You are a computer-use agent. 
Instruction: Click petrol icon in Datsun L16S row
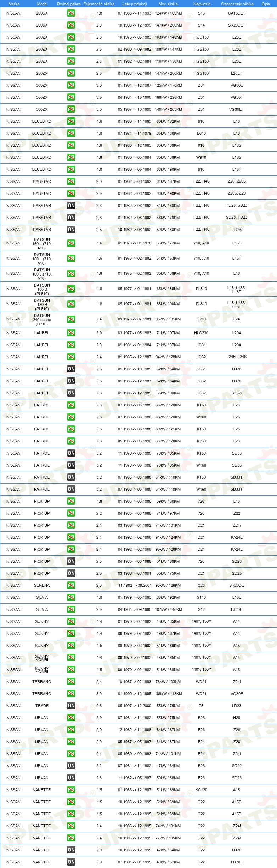coord(71,243)
